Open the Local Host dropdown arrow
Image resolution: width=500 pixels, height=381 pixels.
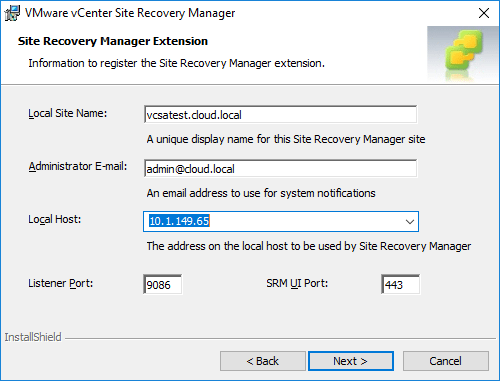coord(410,221)
